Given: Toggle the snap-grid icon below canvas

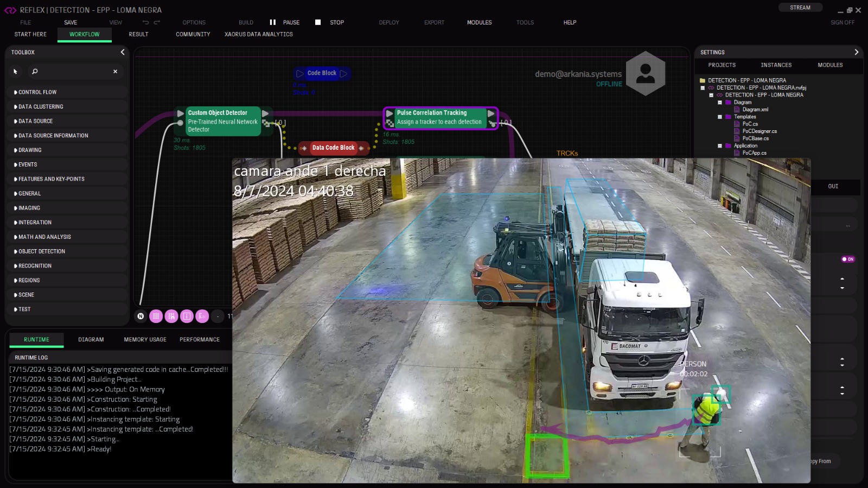Looking at the screenshot, I should [171, 316].
